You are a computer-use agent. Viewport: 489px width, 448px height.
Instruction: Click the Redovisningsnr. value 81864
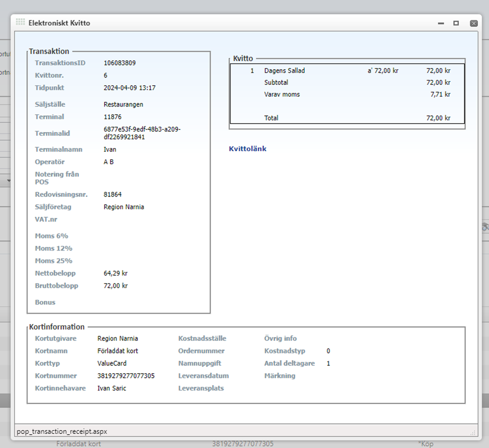[112, 194]
